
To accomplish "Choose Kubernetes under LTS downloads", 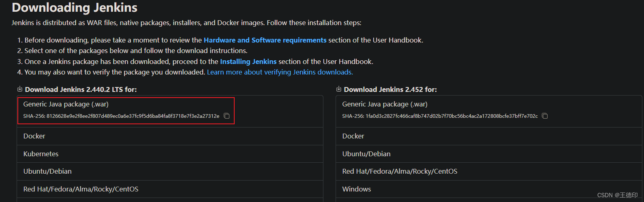I will pos(170,154).
